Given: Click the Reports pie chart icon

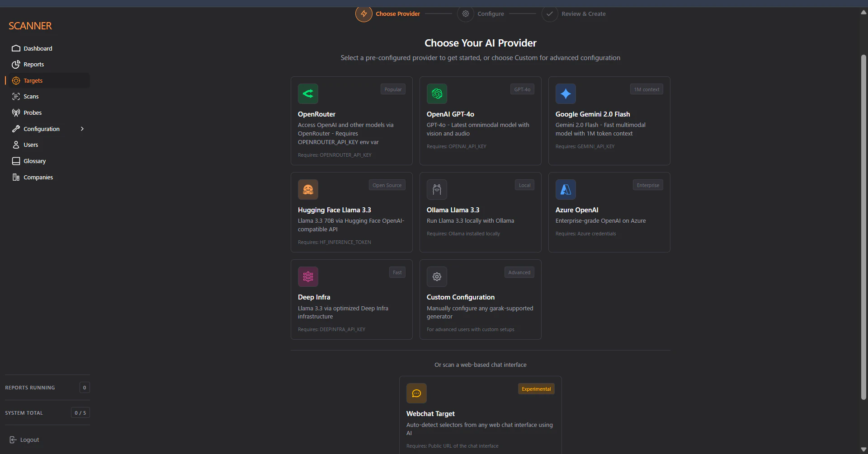Looking at the screenshot, I should tap(16, 65).
